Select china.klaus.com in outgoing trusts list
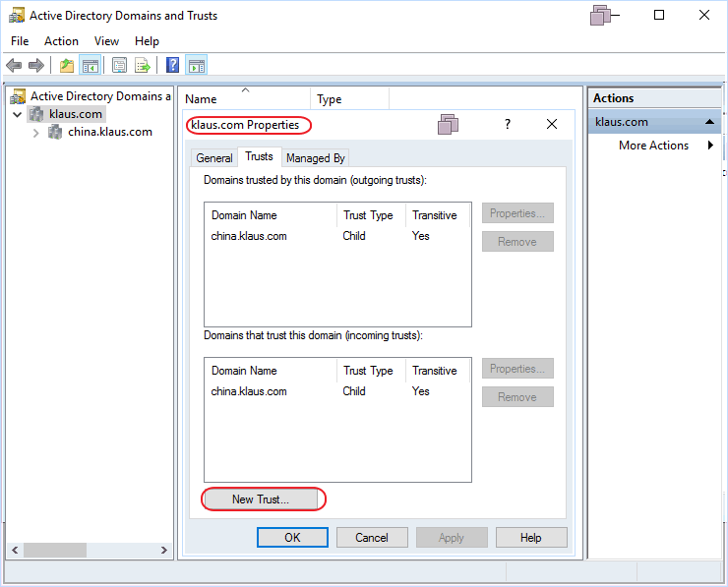The height and width of the screenshot is (587, 728). [249, 236]
